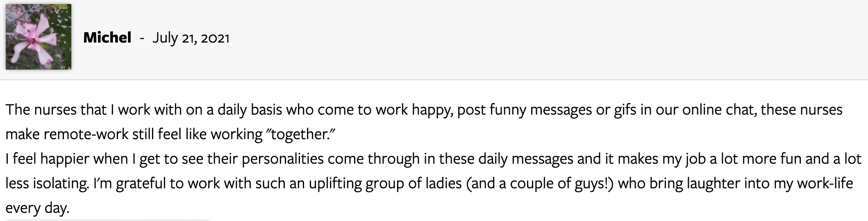Image resolution: width=868 pixels, height=221 pixels.
Task: Click the gray comment header bar
Action: (x=434, y=40)
